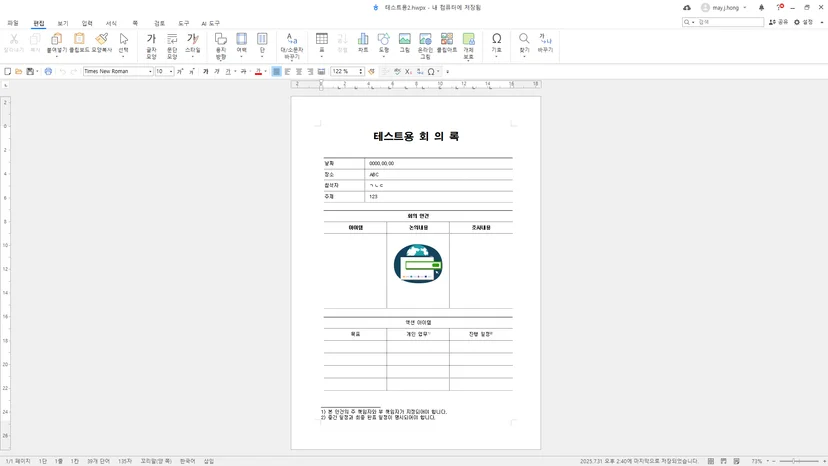Switch to the AI 도구 tab
This screenshot has width=828, height=466.
[x=210, y=23]
